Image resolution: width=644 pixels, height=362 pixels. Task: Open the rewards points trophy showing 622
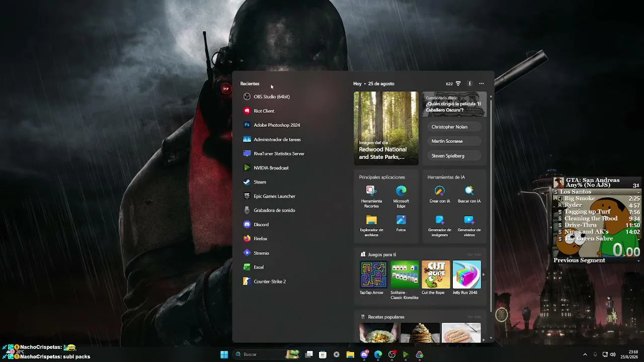[x=453, y=83]
